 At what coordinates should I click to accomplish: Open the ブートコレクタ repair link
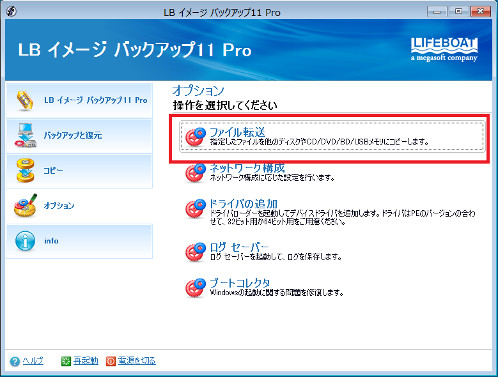tap(240, 283)
